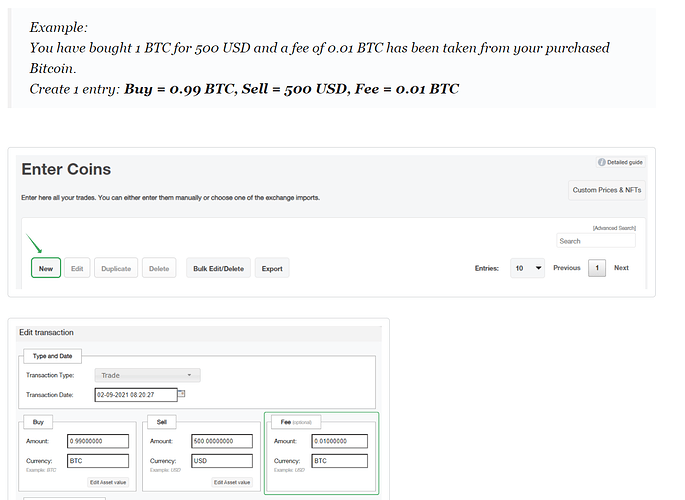Select page 1 in pagination

point(597,268)
